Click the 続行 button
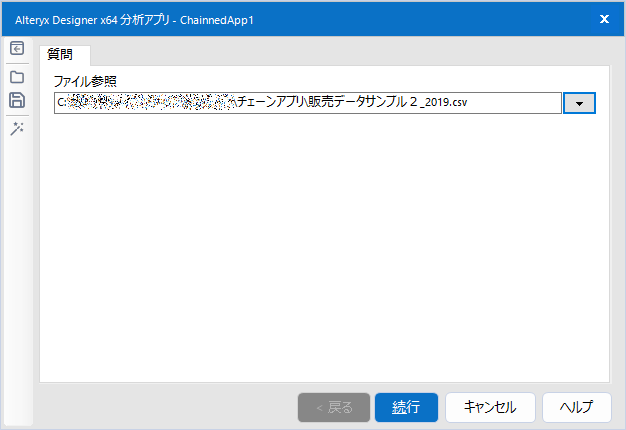 point(406,407)
